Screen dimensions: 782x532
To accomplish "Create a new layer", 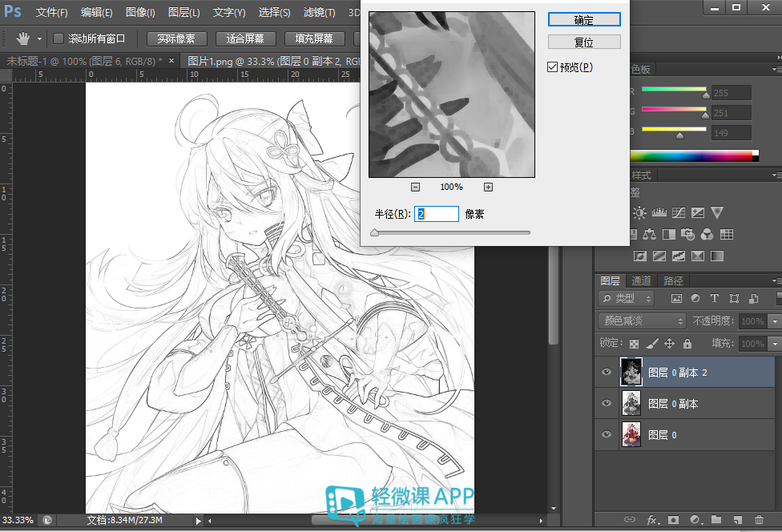I will click(738, 519).
